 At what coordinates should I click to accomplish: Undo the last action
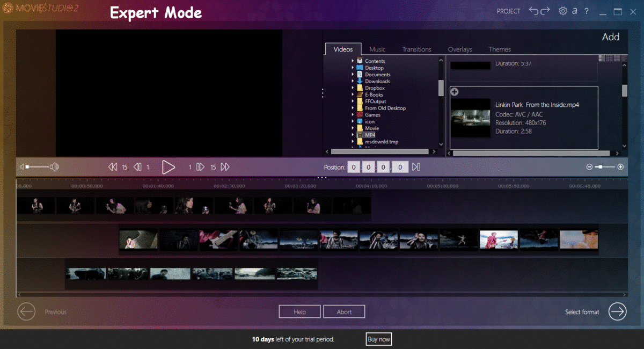[533, 11]
